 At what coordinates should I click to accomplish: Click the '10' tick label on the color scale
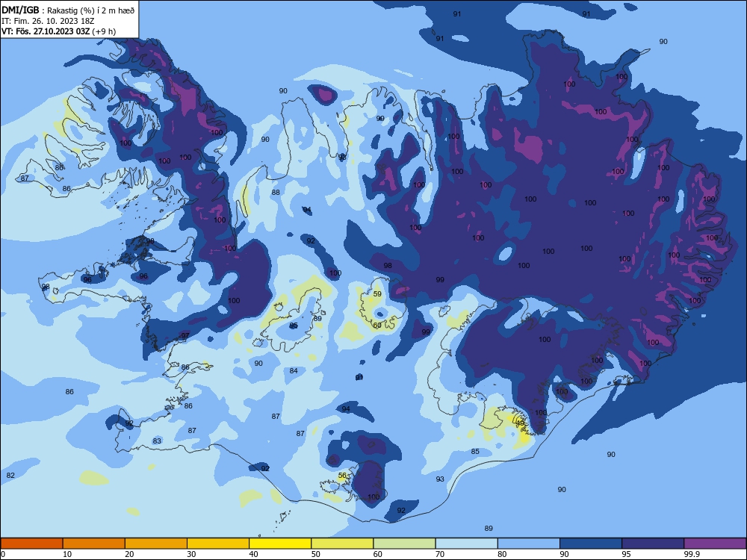click(67, 554)
